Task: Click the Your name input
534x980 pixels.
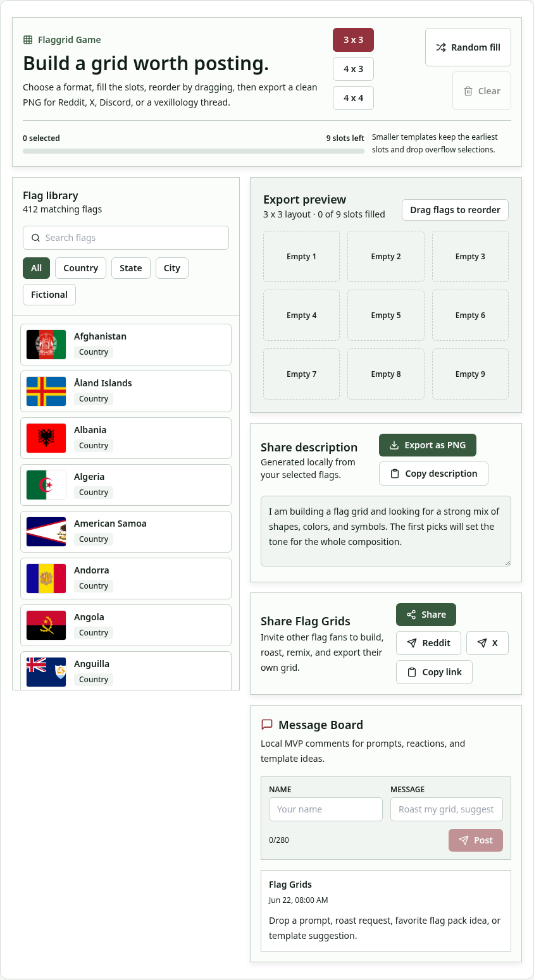Action: click(326, 809)
